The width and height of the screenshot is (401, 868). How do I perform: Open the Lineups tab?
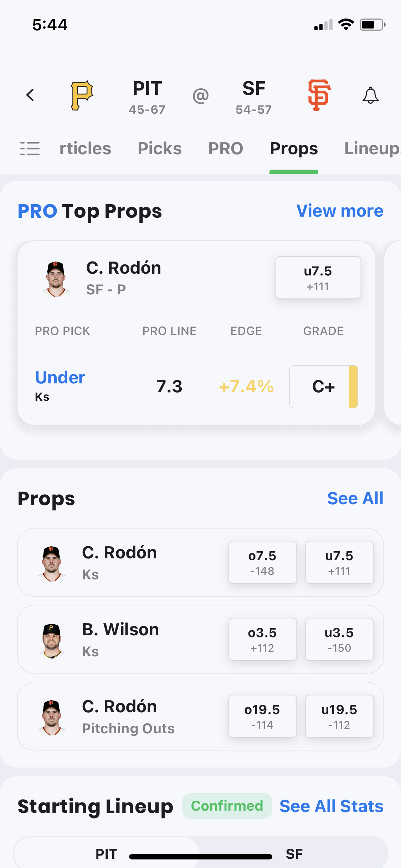pyautogui.click(x=372, y=149)
